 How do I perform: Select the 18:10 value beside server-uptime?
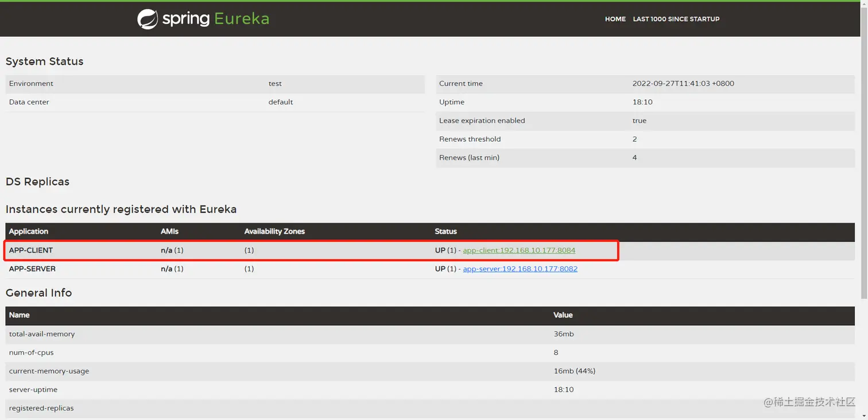click(x=564, y=390)
